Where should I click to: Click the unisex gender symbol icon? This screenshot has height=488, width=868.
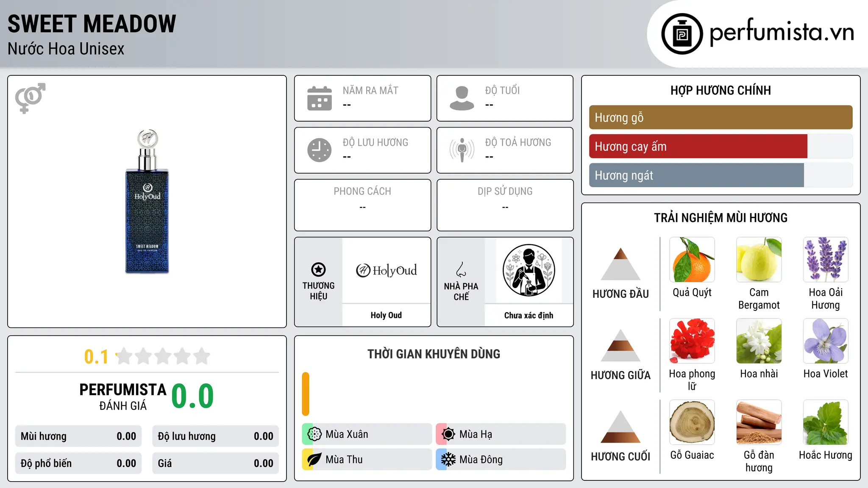pos(30,98)
